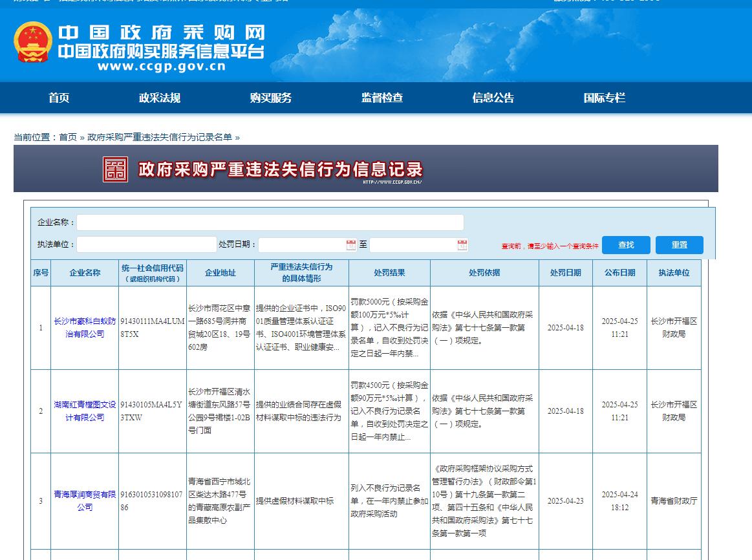Image resolution: width=752 pixels, height=560 pixels.
Task: Open 监督检查 navigation item
Action: pos(382,98)
